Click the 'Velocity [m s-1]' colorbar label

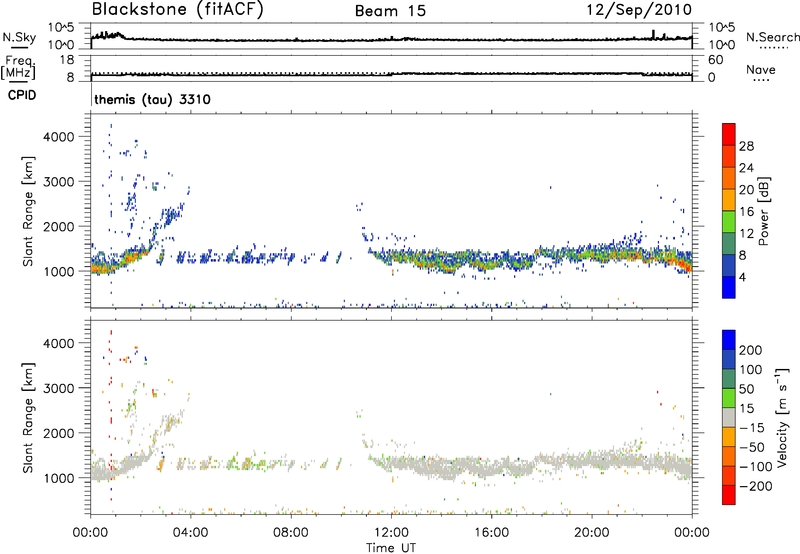click(x=782, y=417)
